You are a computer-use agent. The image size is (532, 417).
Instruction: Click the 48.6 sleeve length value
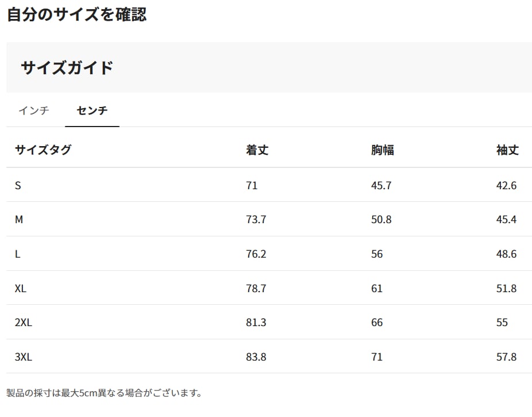coord(506,254)
